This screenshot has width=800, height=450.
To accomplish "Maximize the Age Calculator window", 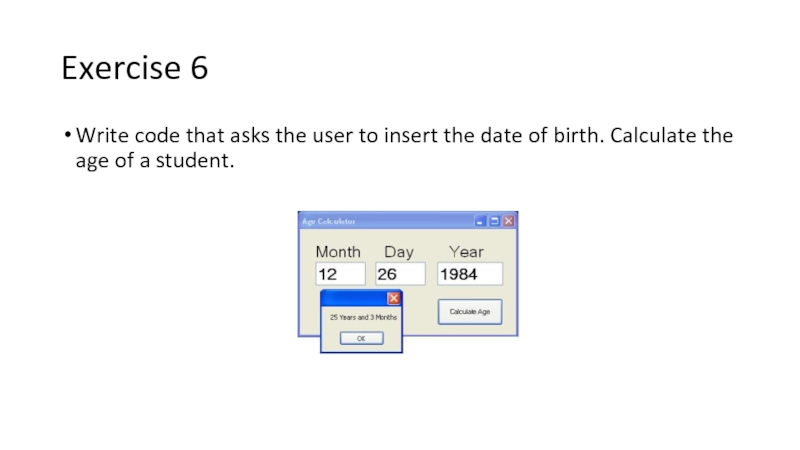I will coord(494,221).
